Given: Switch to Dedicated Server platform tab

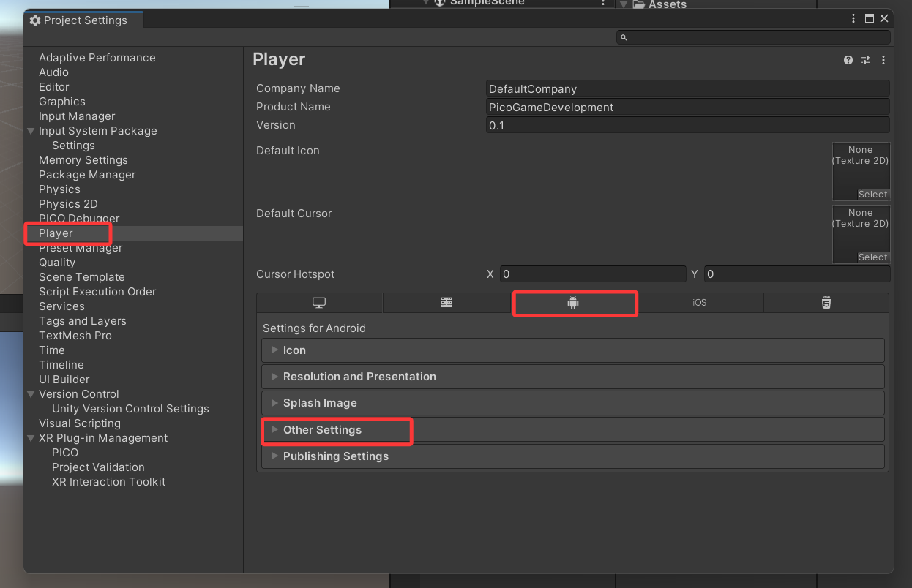Looking at the screenshot, I should point(446,303).
